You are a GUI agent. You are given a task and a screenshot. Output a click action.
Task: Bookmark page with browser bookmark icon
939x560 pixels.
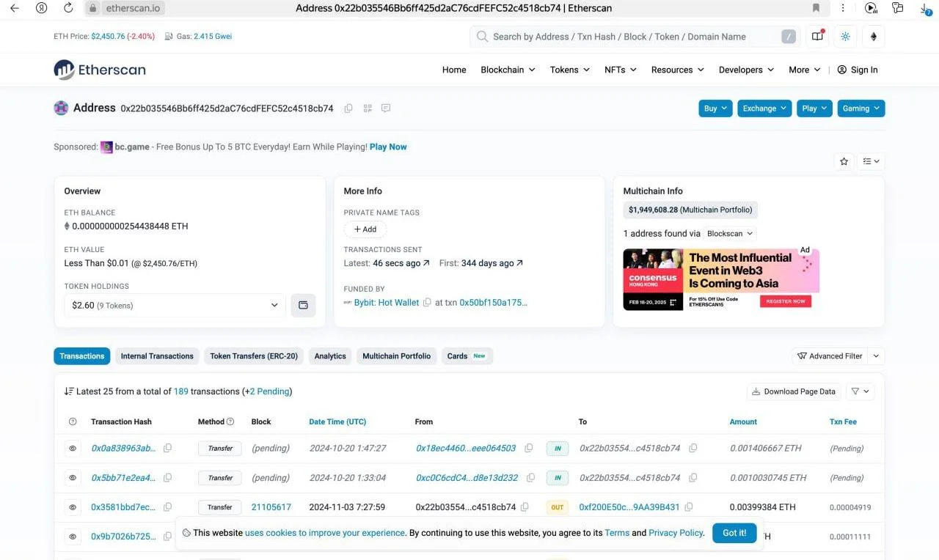[x=816, y=8]
